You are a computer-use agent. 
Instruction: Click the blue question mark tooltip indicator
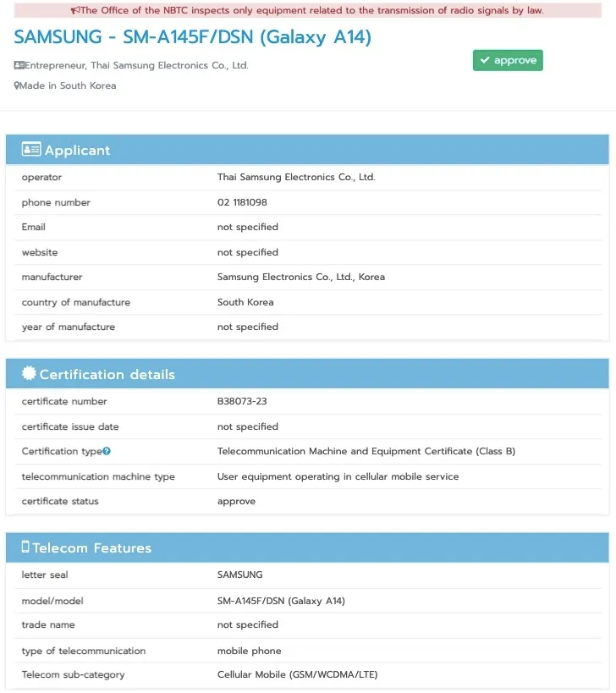(107, 451)
